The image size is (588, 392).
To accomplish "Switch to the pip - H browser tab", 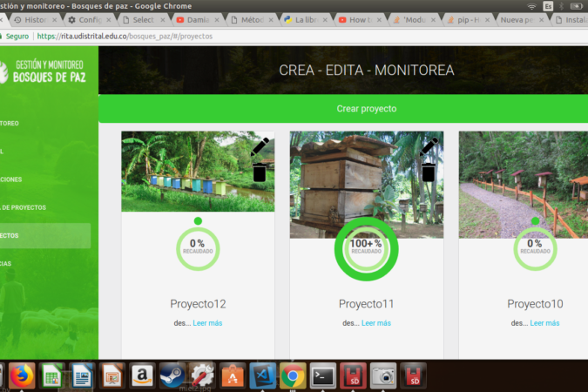I will [x=468, y=20].
